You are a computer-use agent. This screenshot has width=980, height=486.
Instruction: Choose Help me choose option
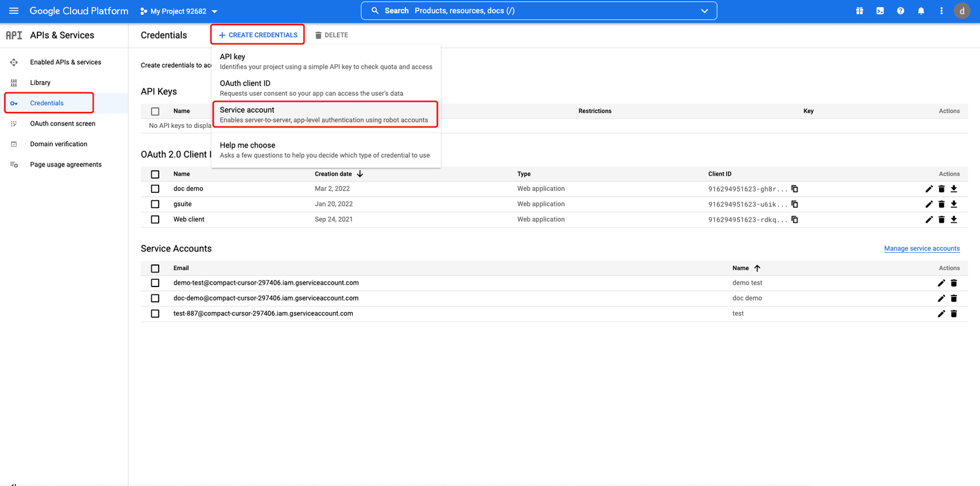[326, 150]
